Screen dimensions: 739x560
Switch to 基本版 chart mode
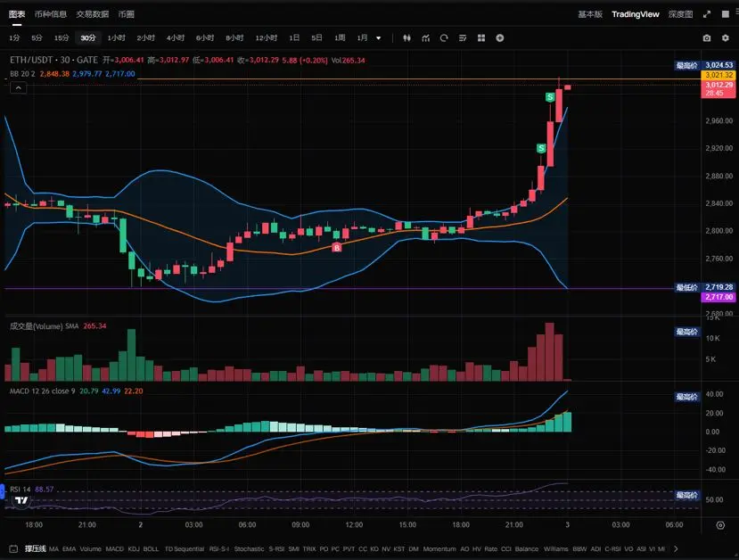(x=590, y=14)
